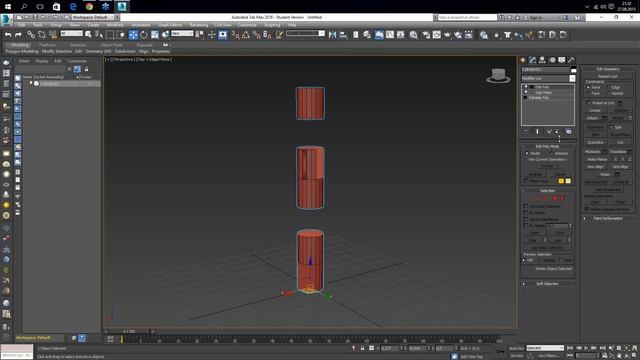Toggle the Snaps Toggle icon
Screen dimensions: 640x360
point(236,35)
